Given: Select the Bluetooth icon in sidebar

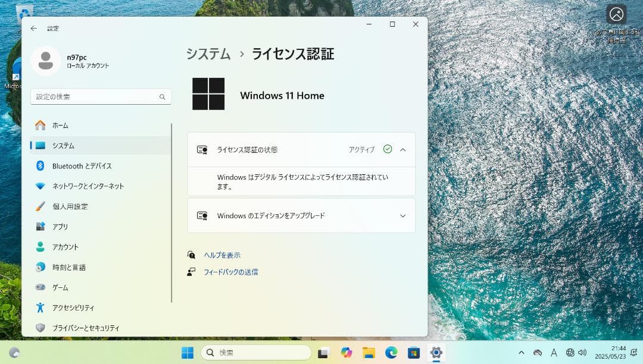Looking at the screenshot, I should [x=40, y=166].
